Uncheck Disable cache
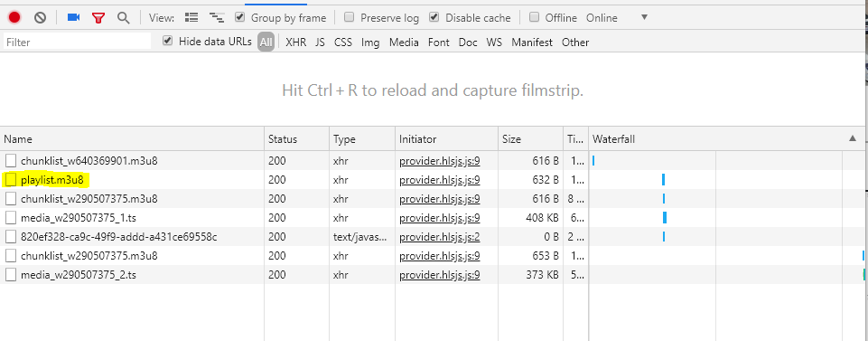Viewport: 868px width, 341px height. point(434,17)
